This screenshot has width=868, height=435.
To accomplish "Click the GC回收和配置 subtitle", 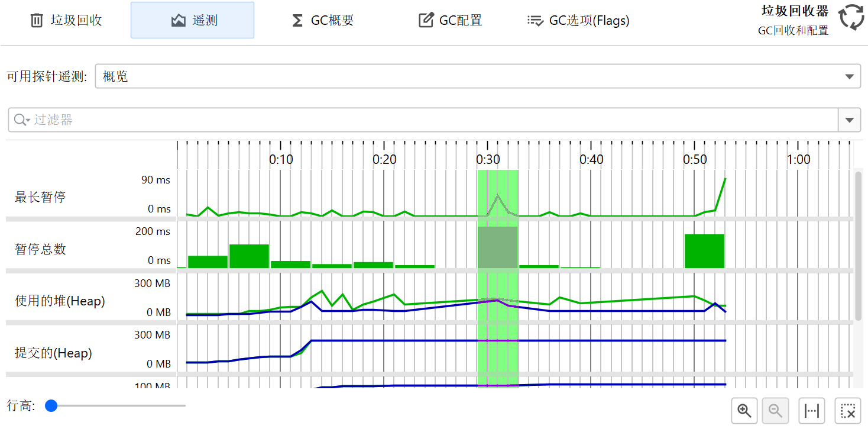I will (x=793, y=31).
